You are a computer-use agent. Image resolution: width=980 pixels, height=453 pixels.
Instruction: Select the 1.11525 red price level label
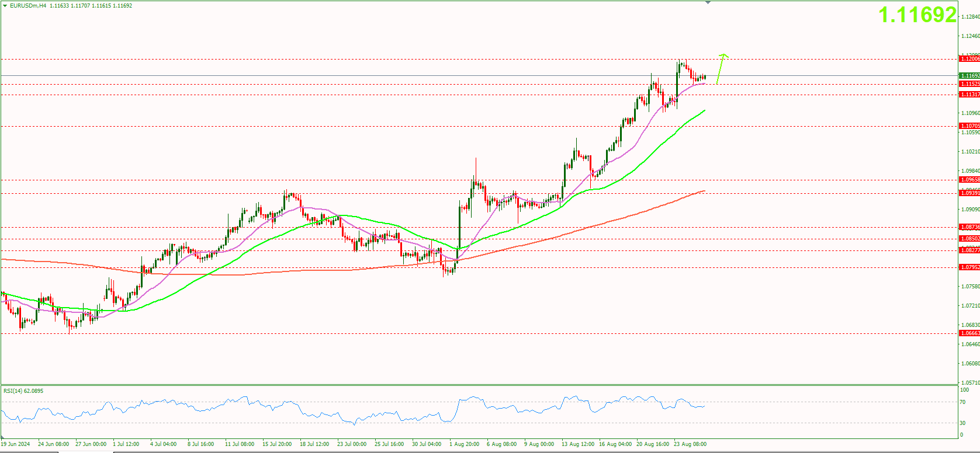point(969,84)
